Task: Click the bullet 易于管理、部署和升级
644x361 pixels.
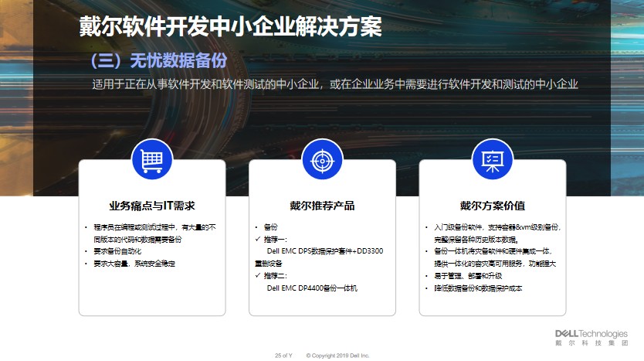Action: coord(468,275)
